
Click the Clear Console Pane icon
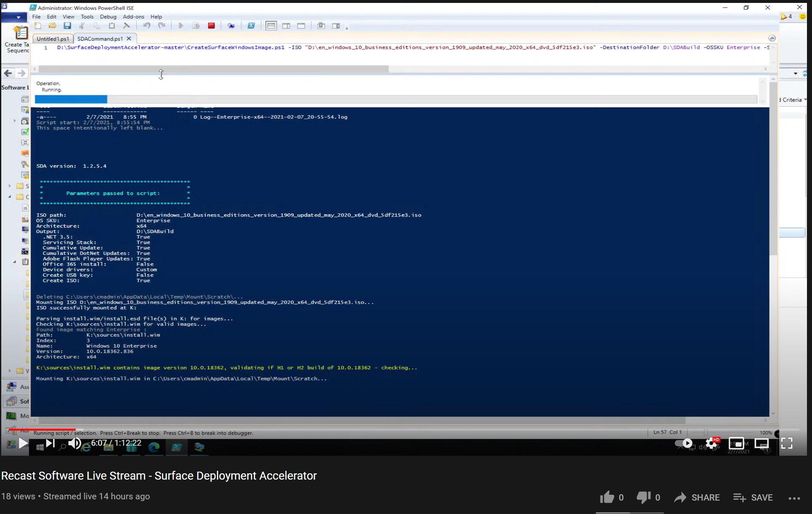pos(126,26)
